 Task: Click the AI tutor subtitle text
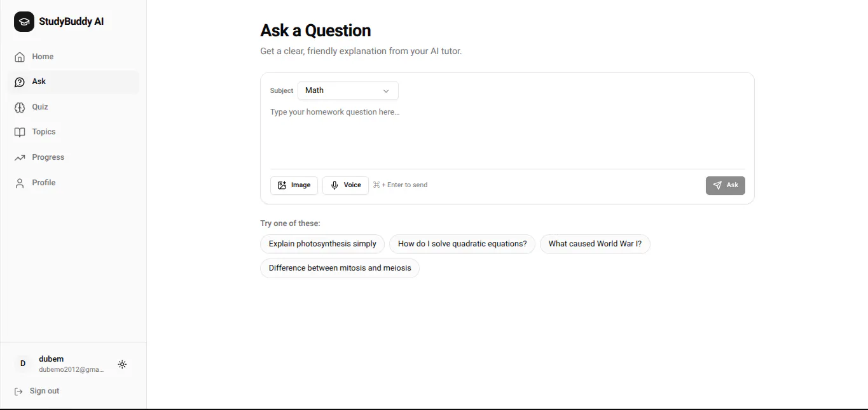361,51
